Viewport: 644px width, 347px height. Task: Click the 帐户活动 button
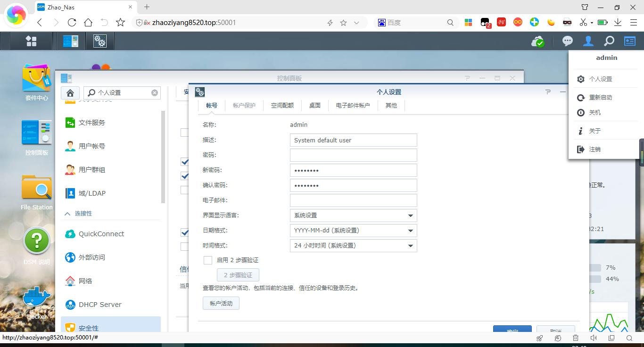[221, 303]
